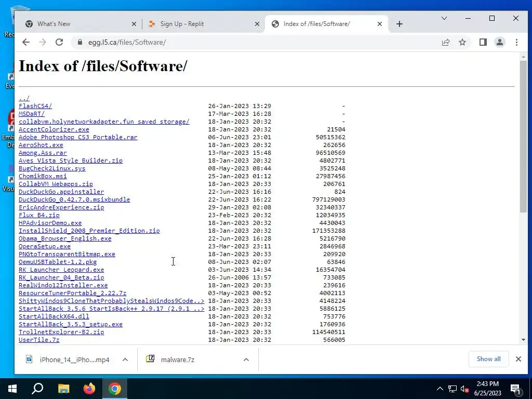Download InstallShield 2008 Premier Edition.zip
Viewport: 532px width, 399px height.
[89, 231]
